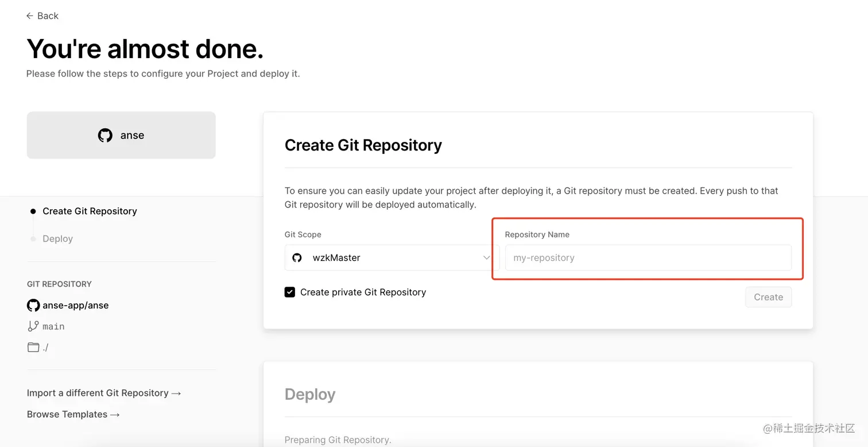Open the anse-app/anse repository link
This screenshot has height=447, width=868.
75,306
